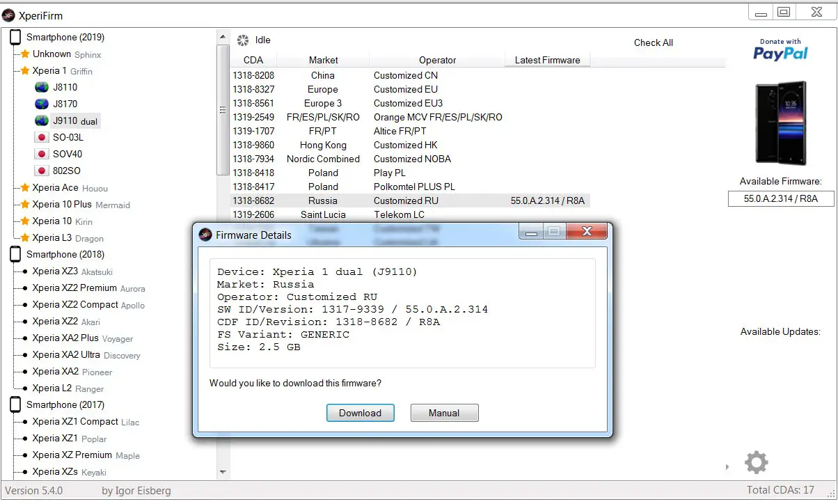Choose the Manual button in Firmware Details

(x=444, y=413)
